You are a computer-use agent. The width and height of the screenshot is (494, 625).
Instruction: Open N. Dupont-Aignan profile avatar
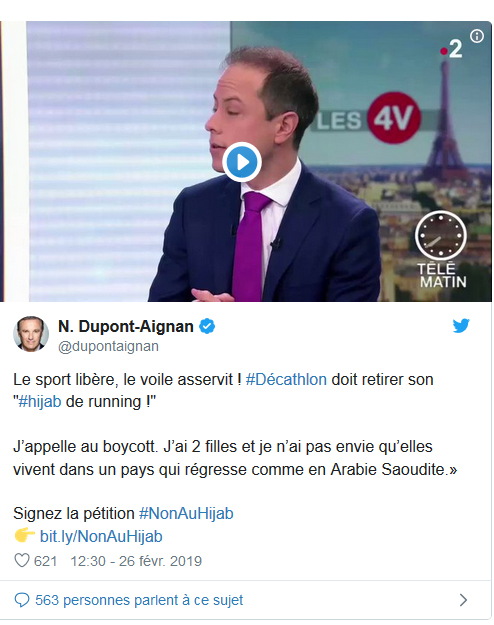point(31,334)
